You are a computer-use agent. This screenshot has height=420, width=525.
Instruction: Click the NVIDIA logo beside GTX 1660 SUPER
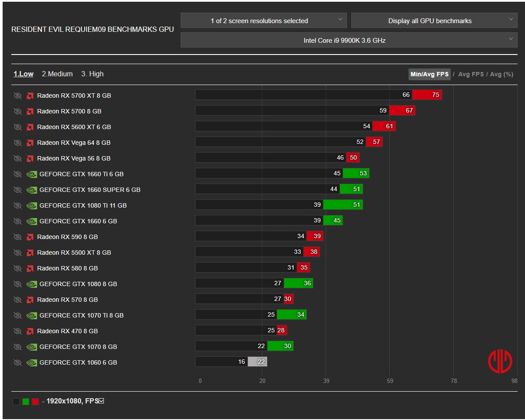(32, 190)
